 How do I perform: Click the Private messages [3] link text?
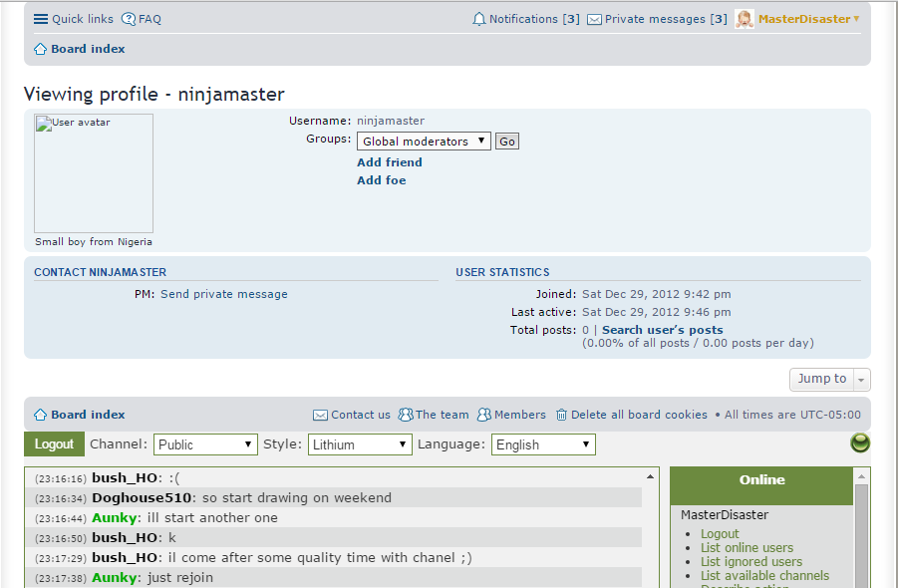666,19
